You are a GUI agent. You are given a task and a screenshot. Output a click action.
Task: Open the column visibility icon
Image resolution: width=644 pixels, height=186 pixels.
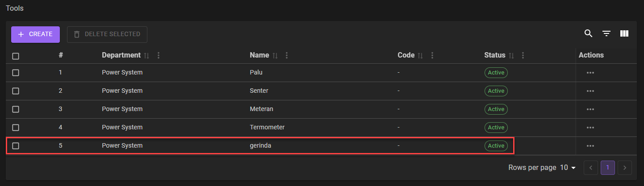pyautogui.click(x=624, y=34)
